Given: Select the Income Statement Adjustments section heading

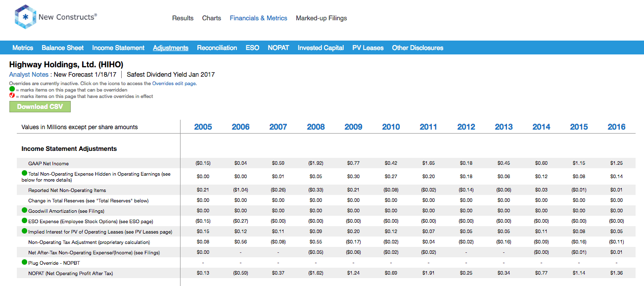Looking at the screenshot, I should coord(69,149).
